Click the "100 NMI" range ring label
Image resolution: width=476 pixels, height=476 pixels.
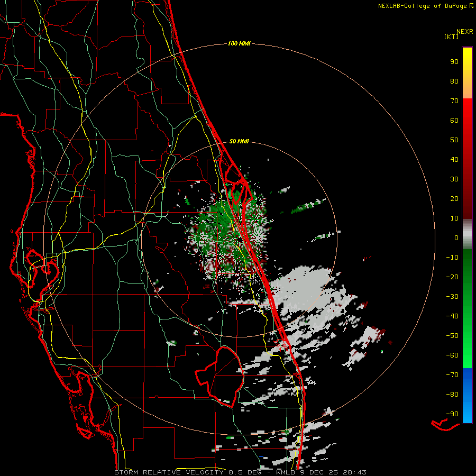[x=239, y=44]
